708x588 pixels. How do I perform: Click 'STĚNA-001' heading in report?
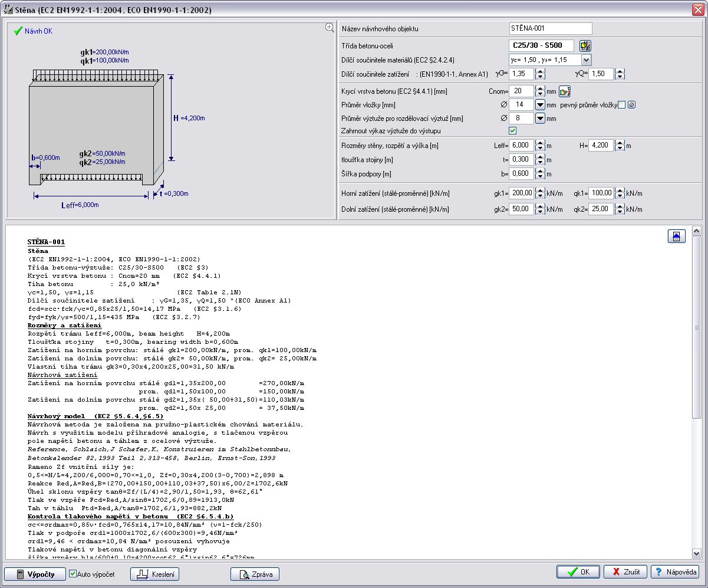46,242
